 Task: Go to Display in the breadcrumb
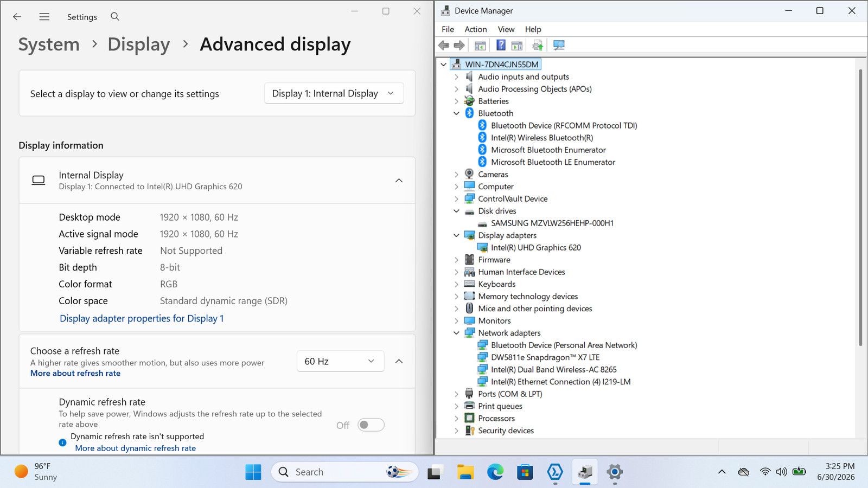coord(139,44)
